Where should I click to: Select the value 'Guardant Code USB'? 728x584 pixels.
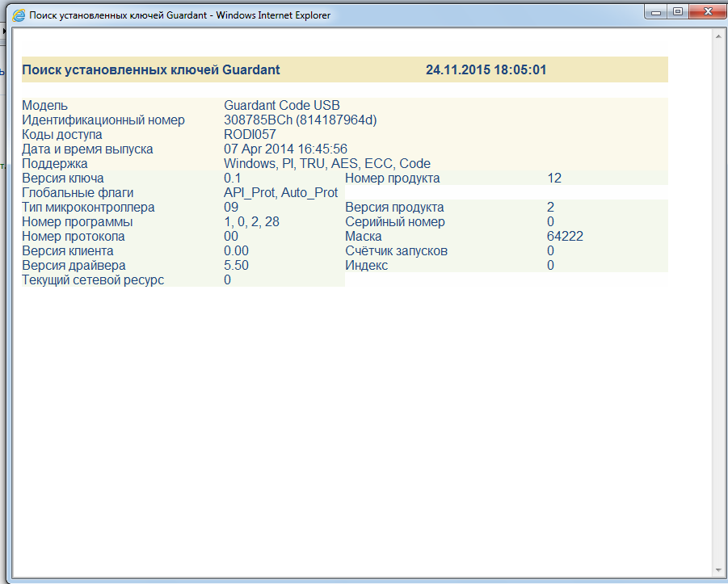pyautogui.click(x=282, y=106)
